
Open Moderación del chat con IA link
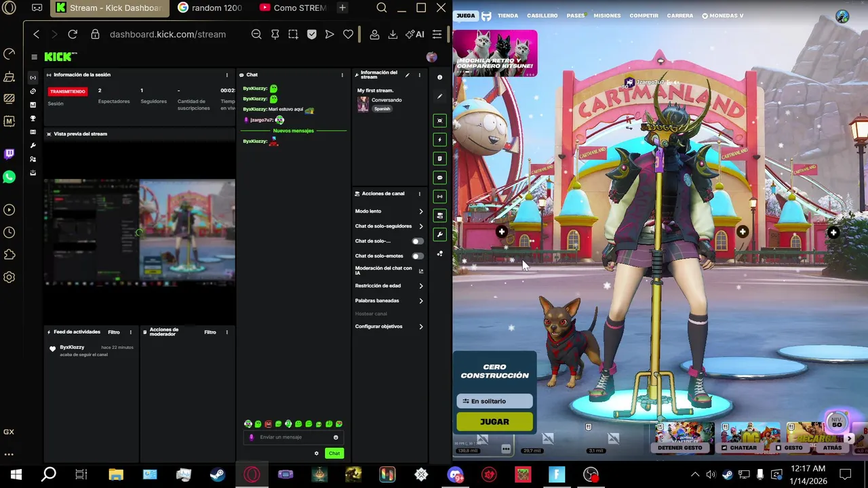(x=389, y=270)
